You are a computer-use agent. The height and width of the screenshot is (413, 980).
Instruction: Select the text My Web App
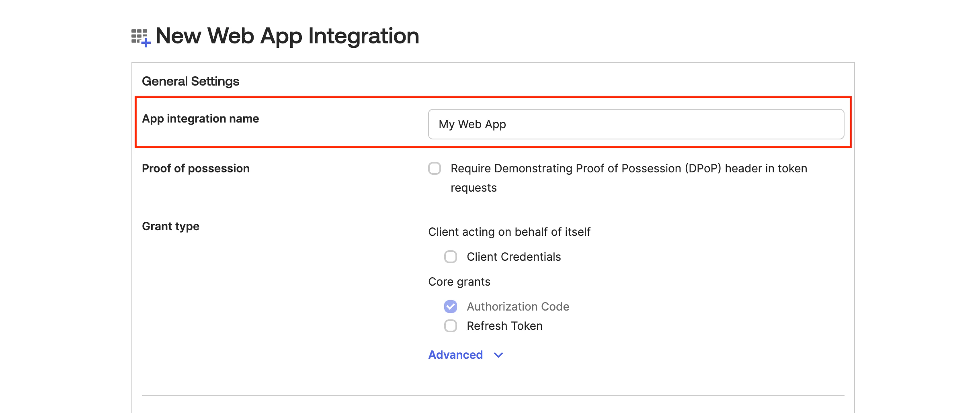[473, 124]
